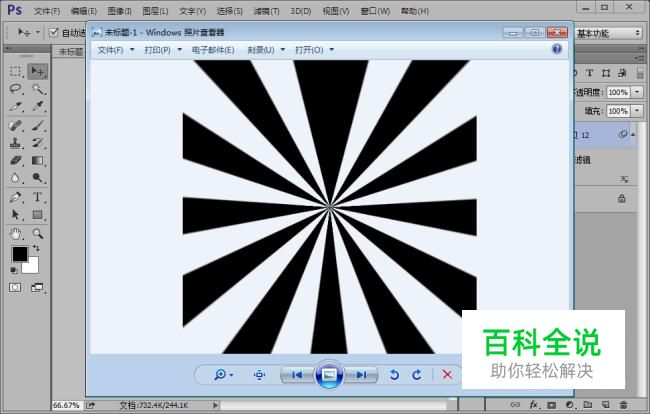Select the Eyedropper tool
The width and height of the screenshot is (650, 414).
click(x=37, y=106)
